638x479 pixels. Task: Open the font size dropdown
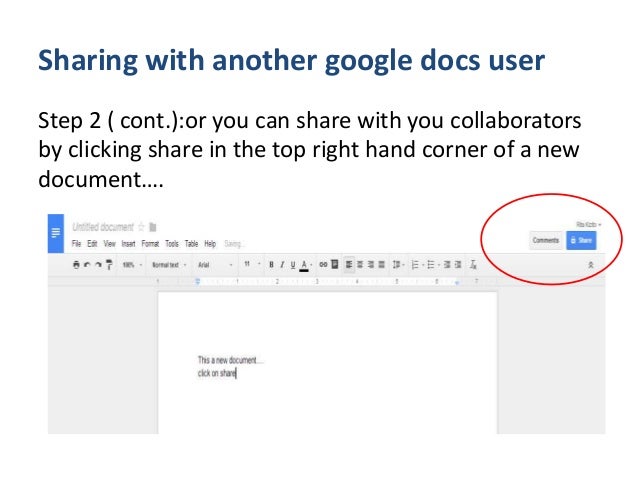(x=252, y=264)
